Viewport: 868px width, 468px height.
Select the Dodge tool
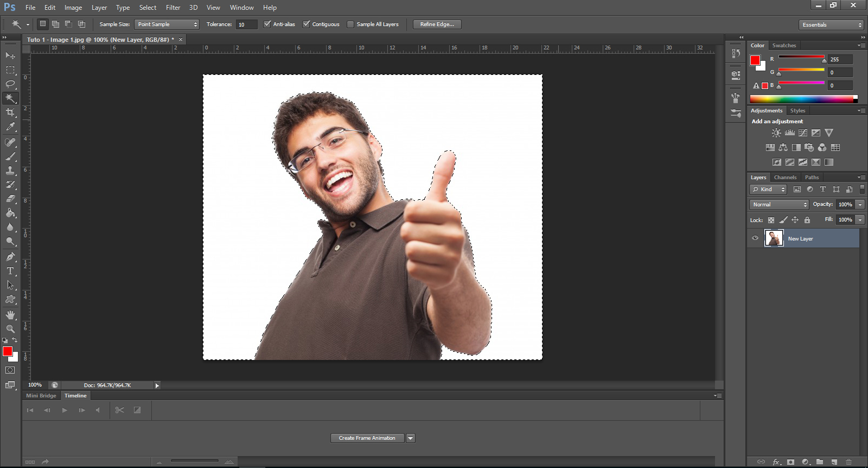[x=10, y=242]
